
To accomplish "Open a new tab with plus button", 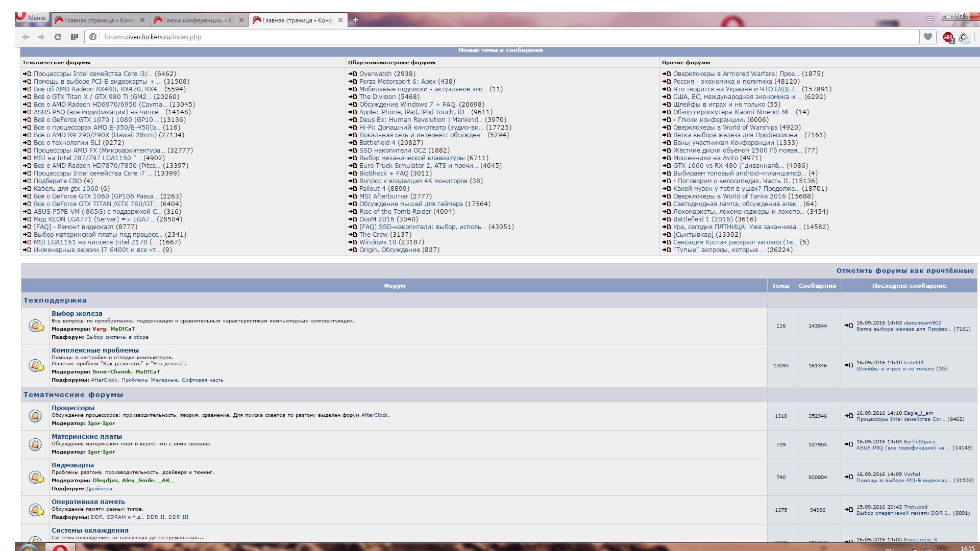I will pyautogui.click(x=355, y=20).
